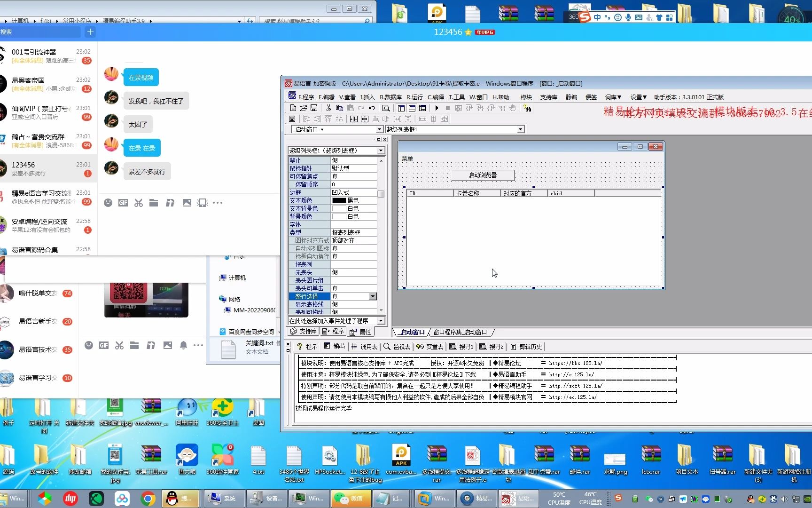Open the F.程序 menu

click(306, 97)
